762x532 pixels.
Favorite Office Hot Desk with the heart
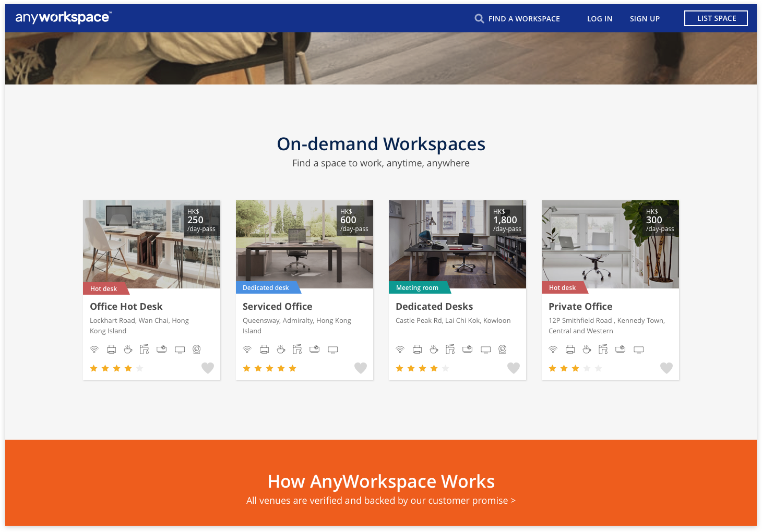pos(208,368)
